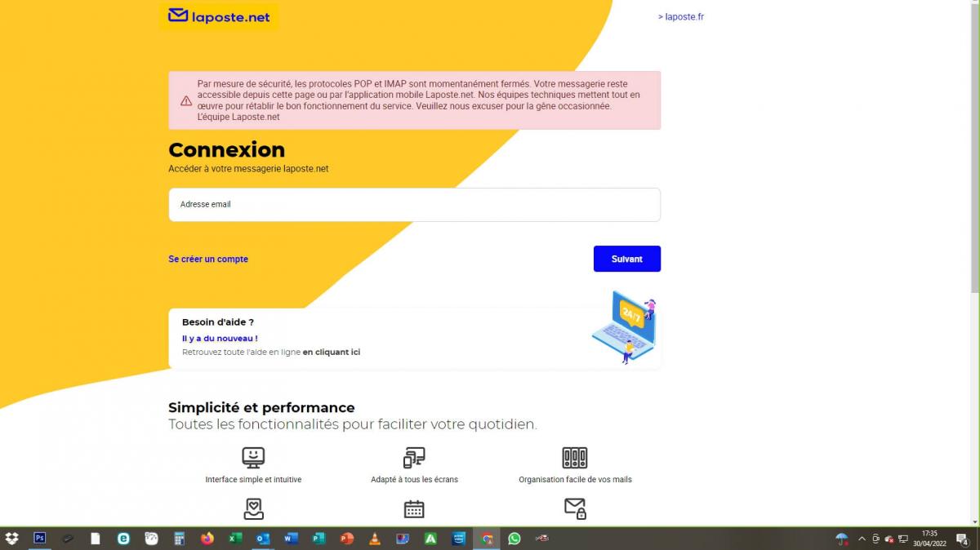Launch VLC media player from taskbar
The height and width of the screenshot is (550, 980).
374,539
